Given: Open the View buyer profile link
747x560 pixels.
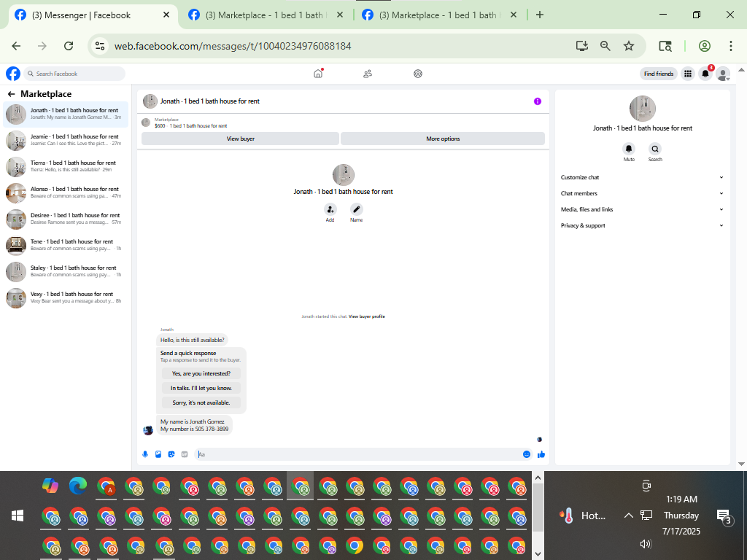Looking at the screenshot, I should (367, 316).
